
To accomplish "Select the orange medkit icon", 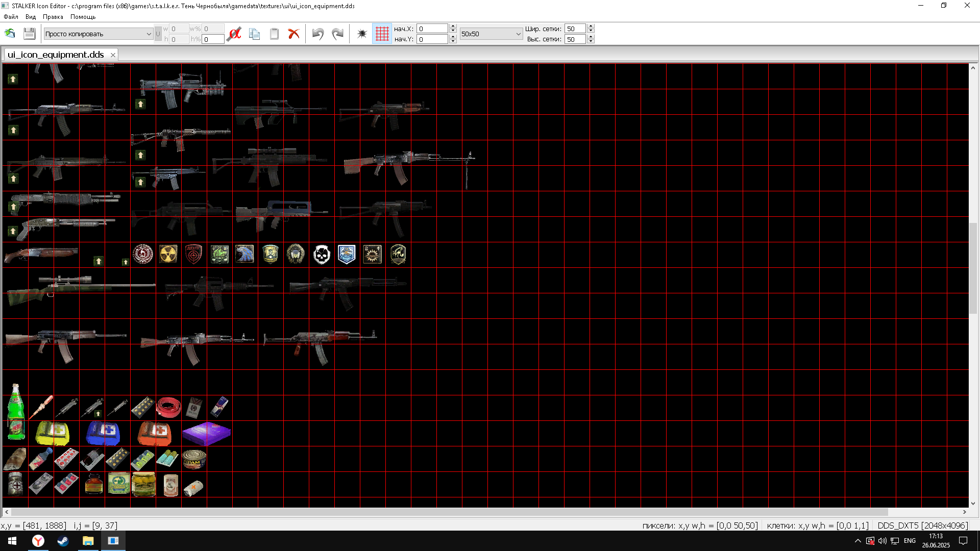I will 154,434.
